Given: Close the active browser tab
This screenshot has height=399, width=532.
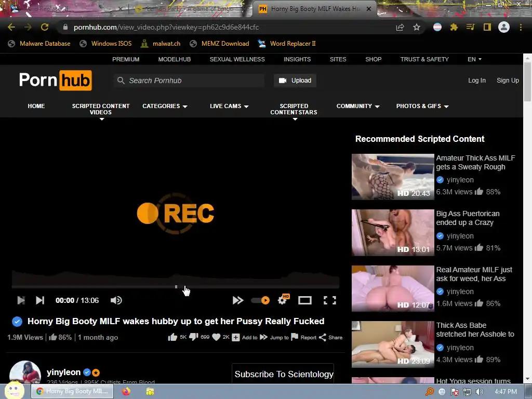Looking at the screenshot, I should 369,9.
